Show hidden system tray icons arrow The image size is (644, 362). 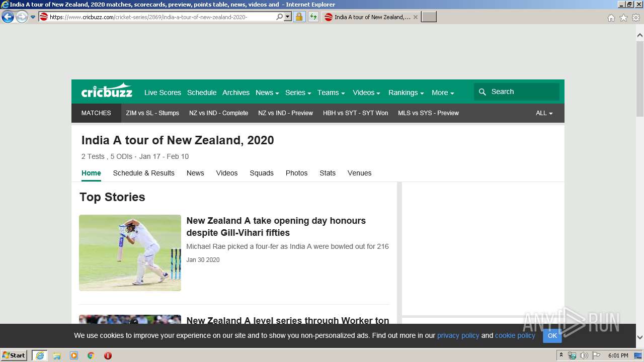(561, 355)
